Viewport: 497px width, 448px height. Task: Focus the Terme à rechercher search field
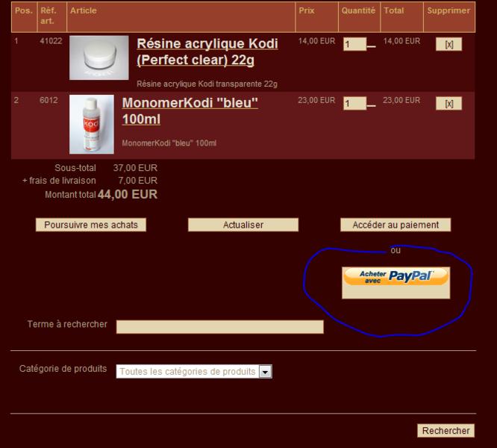220,326
